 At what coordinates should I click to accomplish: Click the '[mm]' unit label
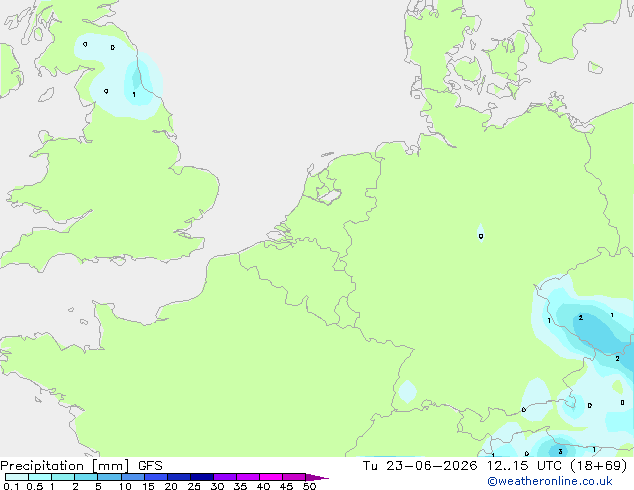pos(110,466)
